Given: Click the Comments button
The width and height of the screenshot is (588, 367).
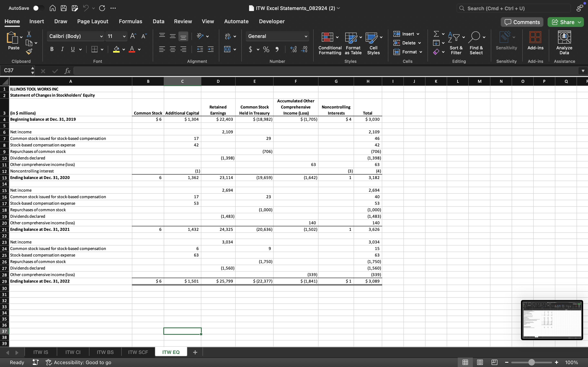Looking at the screenshot, I should [522, 22].
